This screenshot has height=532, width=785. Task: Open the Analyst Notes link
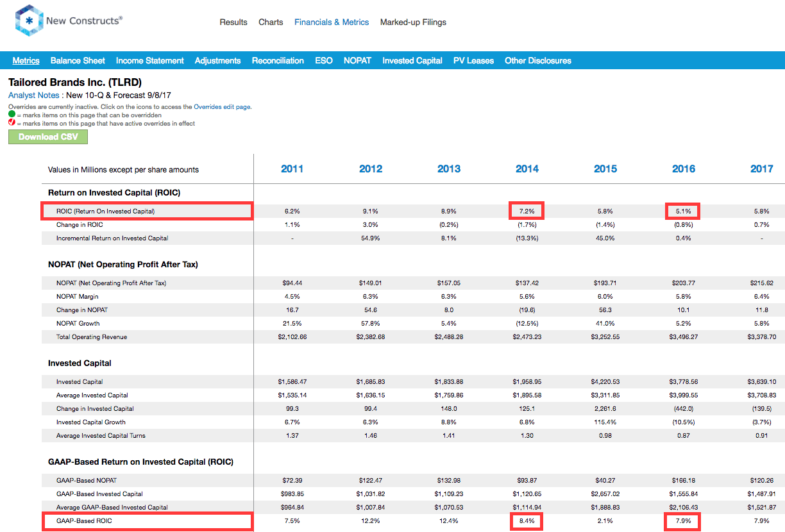33,95
